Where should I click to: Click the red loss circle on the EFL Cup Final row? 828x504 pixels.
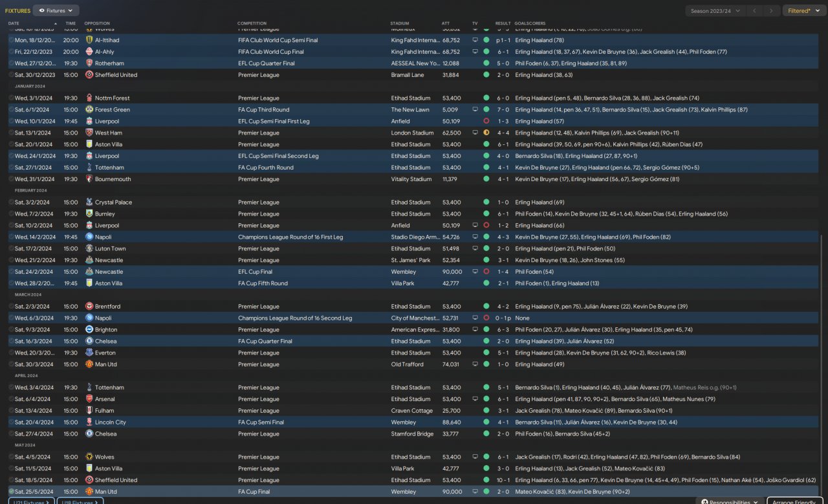pyautogui.click(x=486, y=272)
